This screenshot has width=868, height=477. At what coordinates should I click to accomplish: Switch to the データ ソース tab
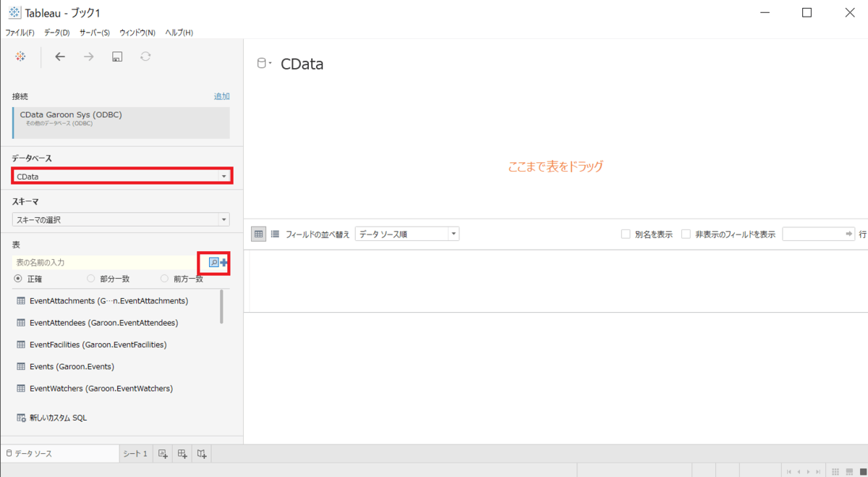pyautogui.click(x=60, y=454)
